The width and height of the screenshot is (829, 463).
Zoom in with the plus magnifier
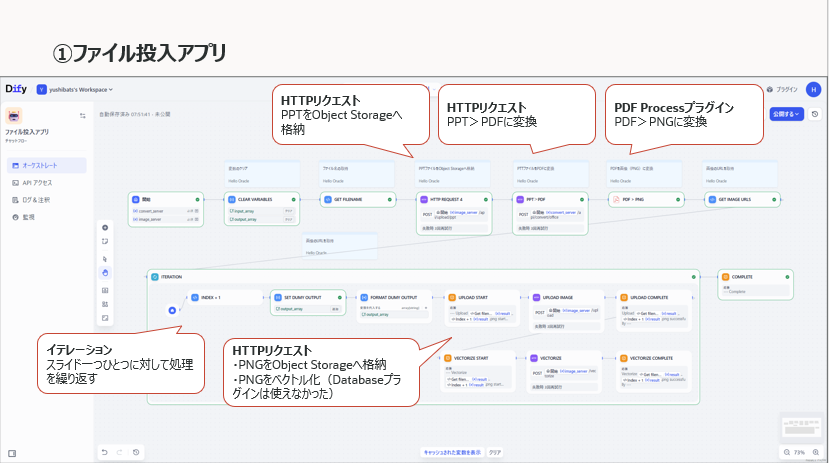click(x=816, y=452)
